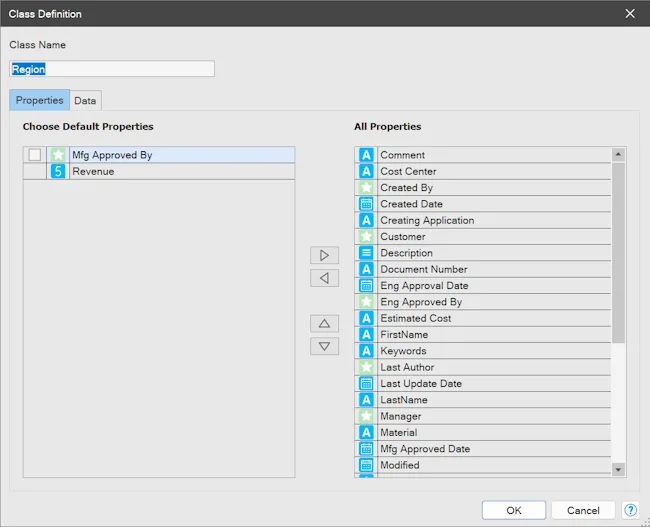Select the Material property

pos(483,432)
